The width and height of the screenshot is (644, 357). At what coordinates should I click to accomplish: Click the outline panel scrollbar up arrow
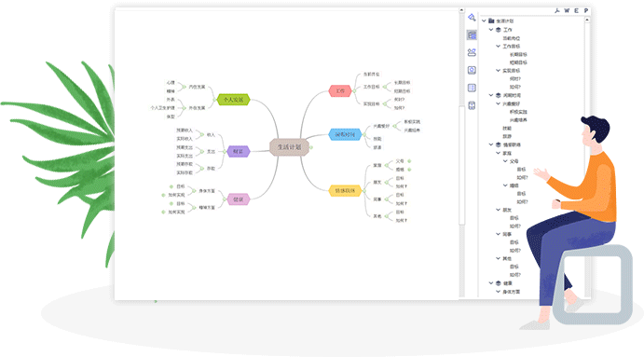click(587, 20)
